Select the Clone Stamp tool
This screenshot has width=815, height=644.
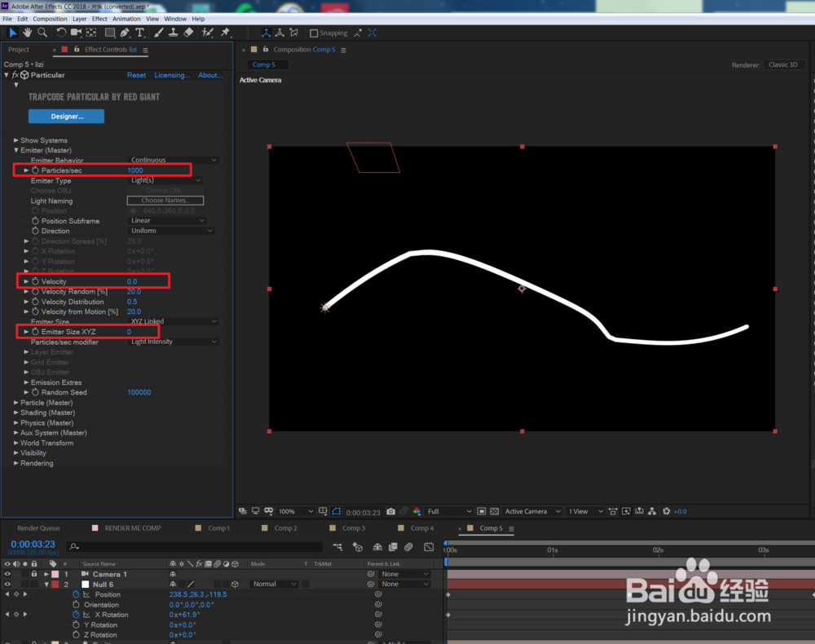tap(173, 33)
